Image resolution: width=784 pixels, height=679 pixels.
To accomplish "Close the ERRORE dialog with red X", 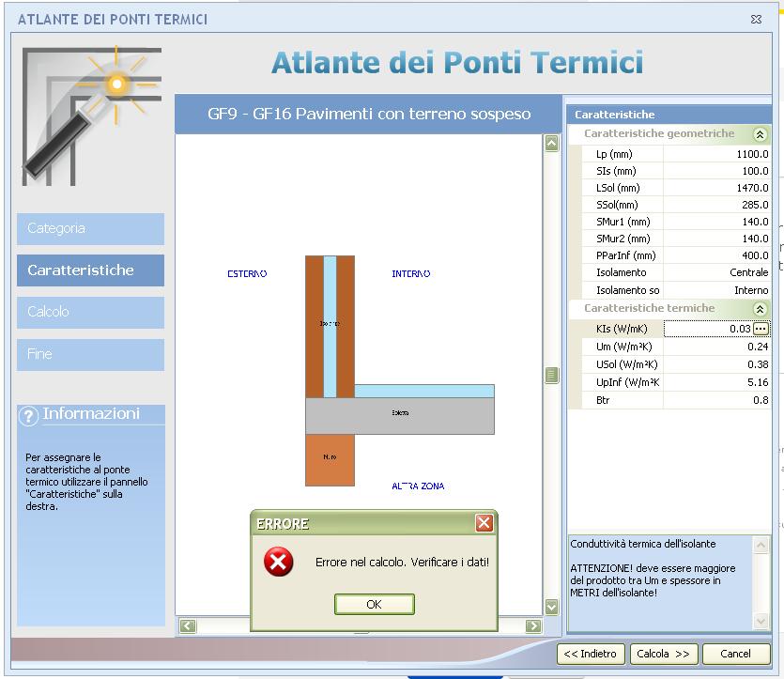I will tap(484, 523).
